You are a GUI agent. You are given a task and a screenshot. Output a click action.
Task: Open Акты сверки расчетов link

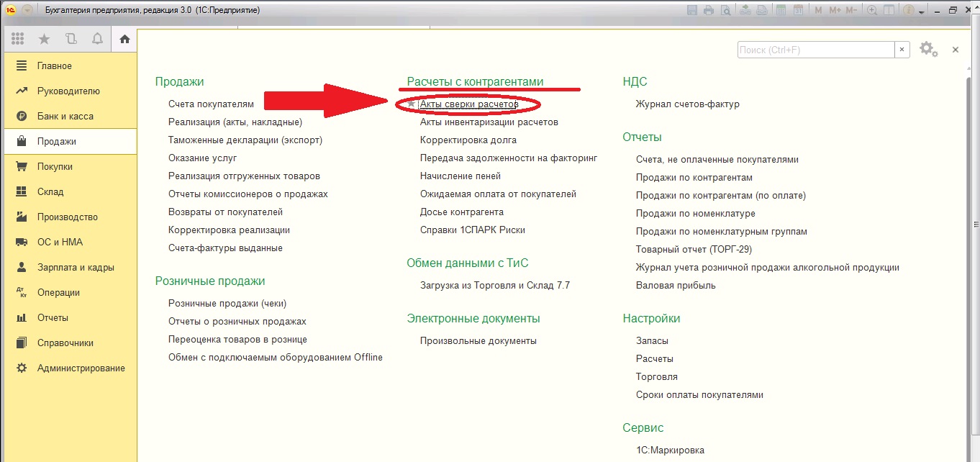click(468, 104)
